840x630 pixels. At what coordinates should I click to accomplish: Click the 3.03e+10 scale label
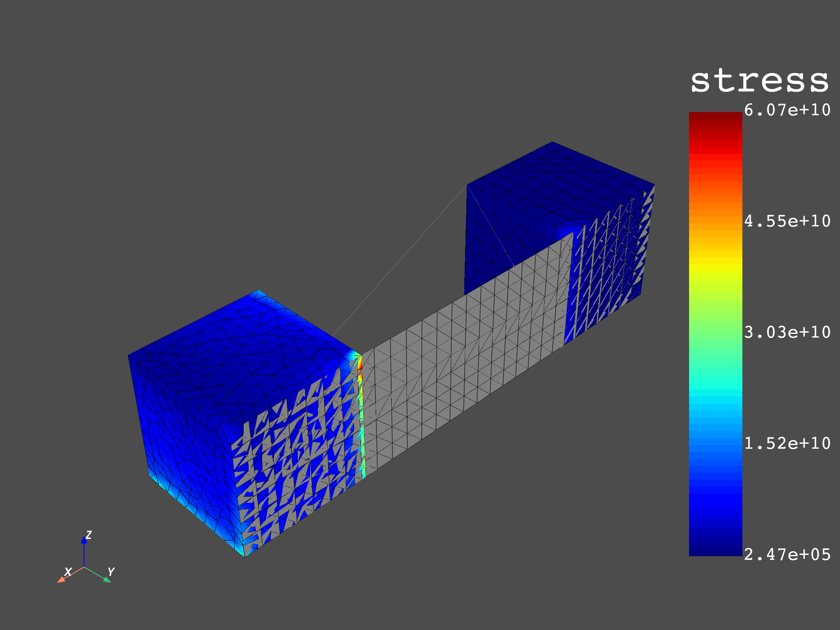point(787,332)
